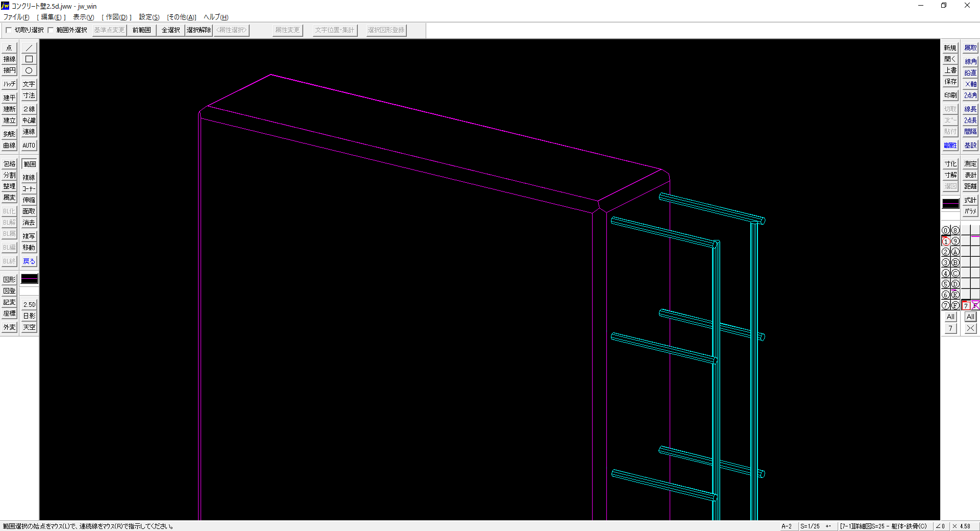The width and height of the screenshot is (980, 531).
Task: Toggle layer 1 in the layer bar
Action: coord(945,241)
